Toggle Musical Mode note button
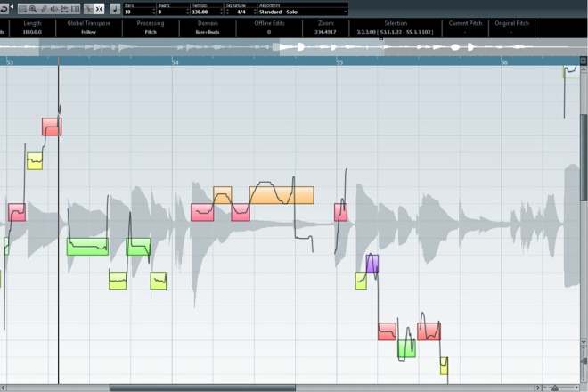 115,9
